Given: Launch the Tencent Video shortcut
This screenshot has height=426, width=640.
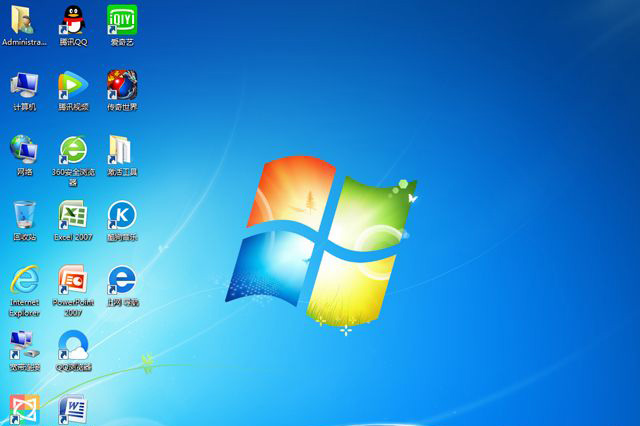Looking at the screenshot, I should [73, 85].
